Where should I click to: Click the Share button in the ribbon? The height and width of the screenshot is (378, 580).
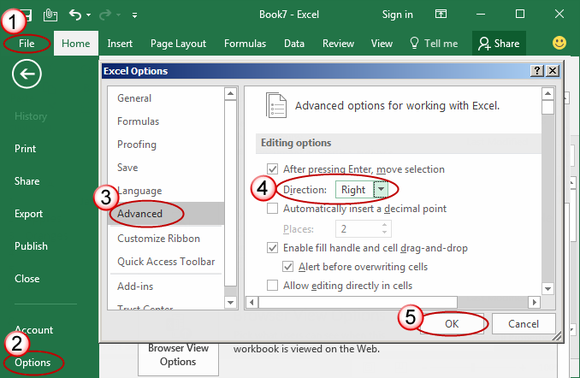point(499,43)
